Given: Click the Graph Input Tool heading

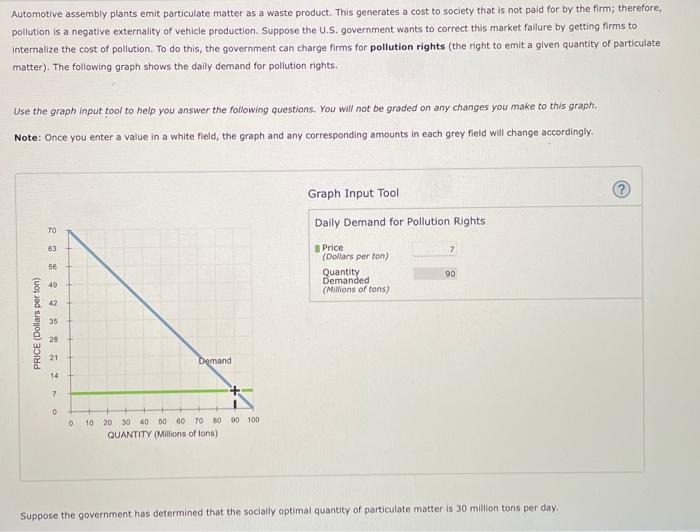Looking at the screenshot, I should pos(353,193).
